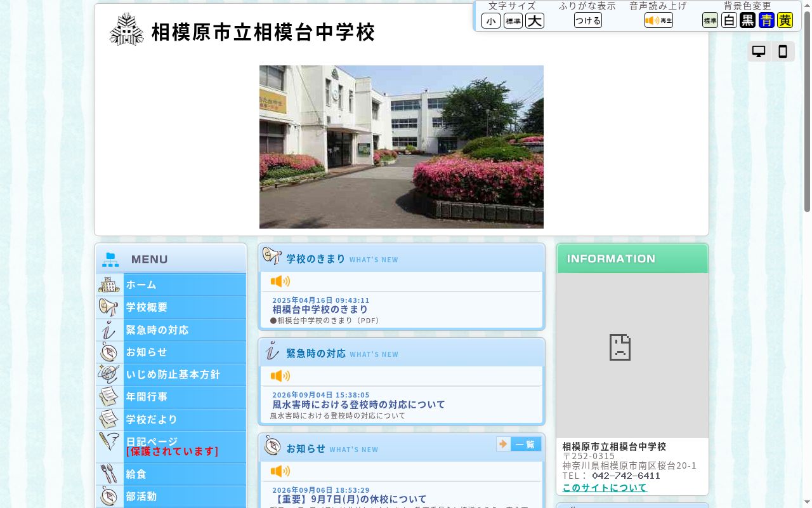Open the 部活動 menu item

click(x=185, y=497)
